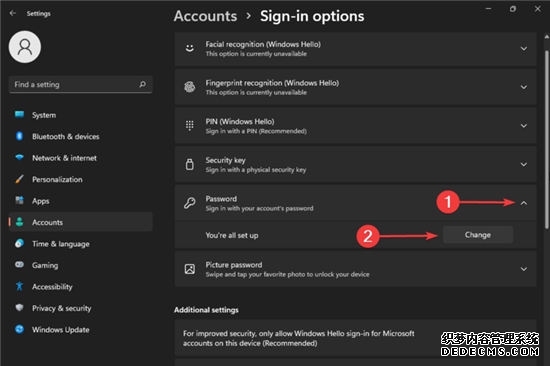The width and height of the screenshot is (550, 366).
Task: Open Apps settings page
Action: pos(81,201)
